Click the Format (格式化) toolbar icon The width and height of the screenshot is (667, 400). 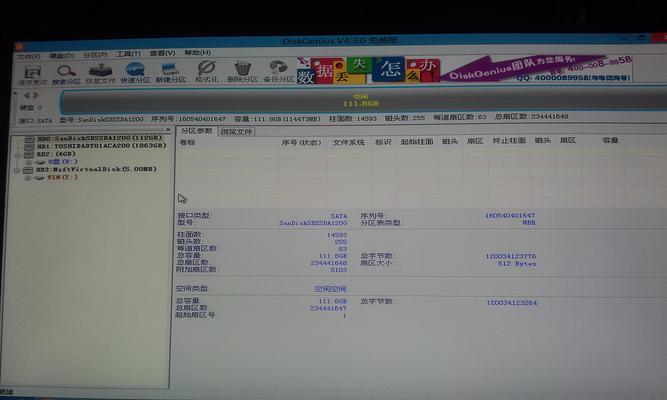pyautogui.click(x=207, y=68)
